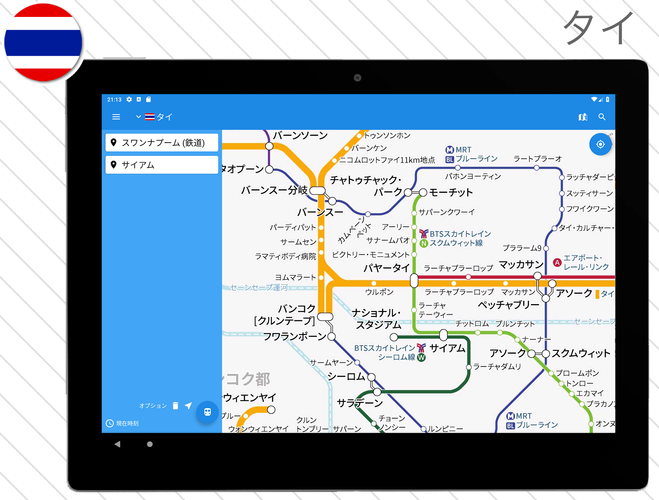Tap the top MRT ブルーライン label
Viewport: 659px width, 500px height.
pos(472,154)
